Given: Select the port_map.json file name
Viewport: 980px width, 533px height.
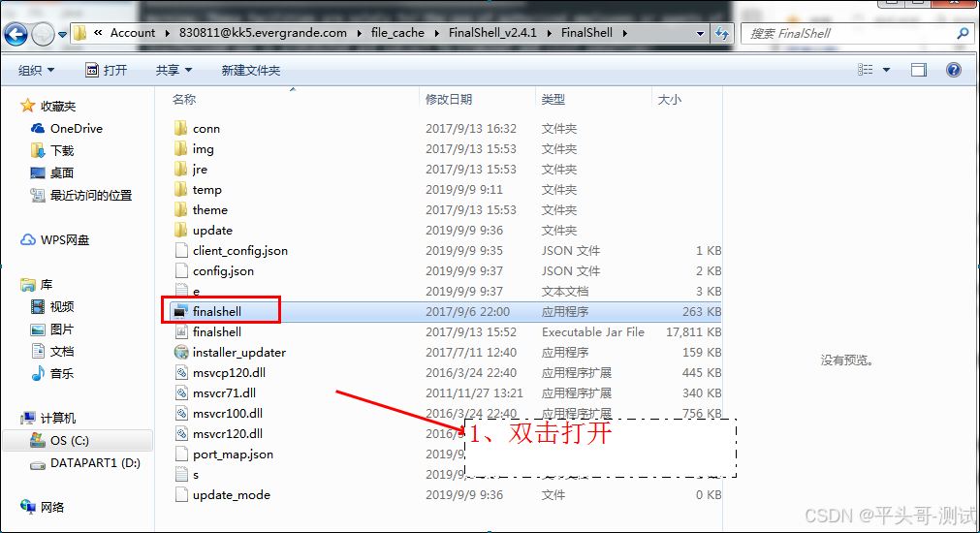Looking at the screenshot, I should [x=233, y=455].
